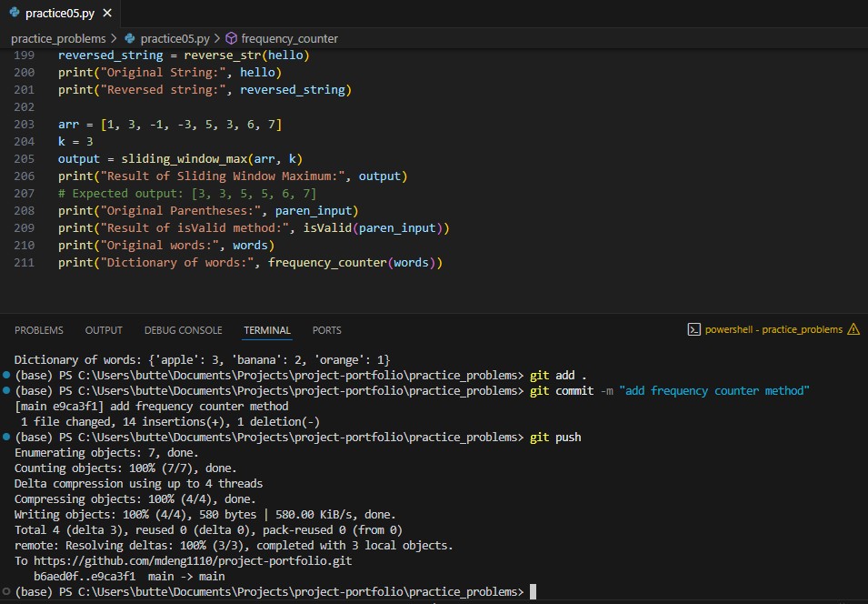The width and height of the screenshot is (868, 604).
Task: Click the Python icon on the practice05.py tab
Action: [13, 14]
